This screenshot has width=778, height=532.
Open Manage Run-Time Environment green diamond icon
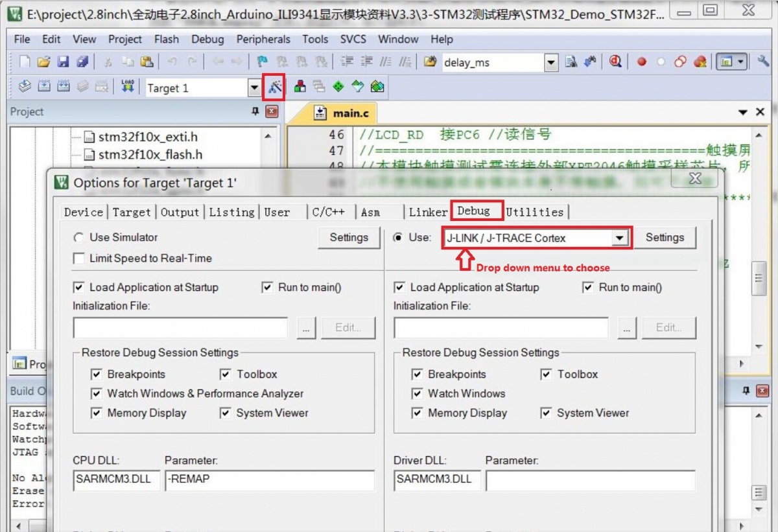(338, 87)
